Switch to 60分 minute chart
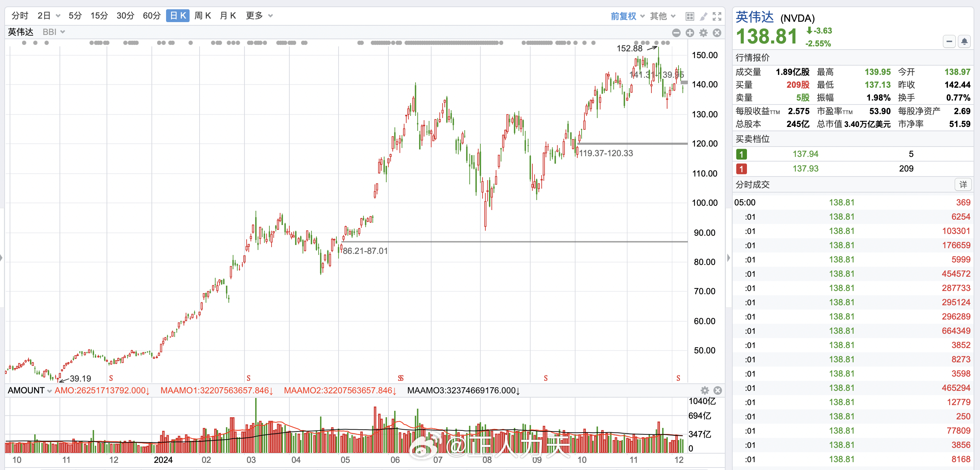Image resolution: width=980 pixels, height=470 pixels. [x=151, y=16]
